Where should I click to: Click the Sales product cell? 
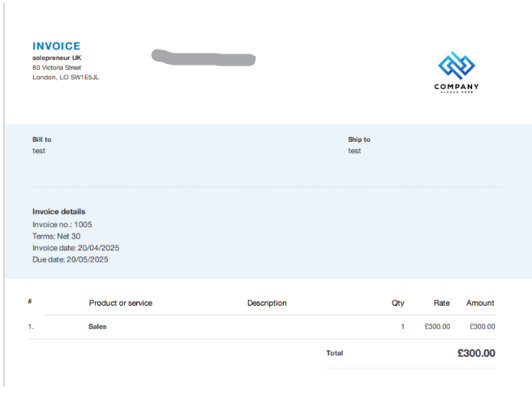click(97, 327)
